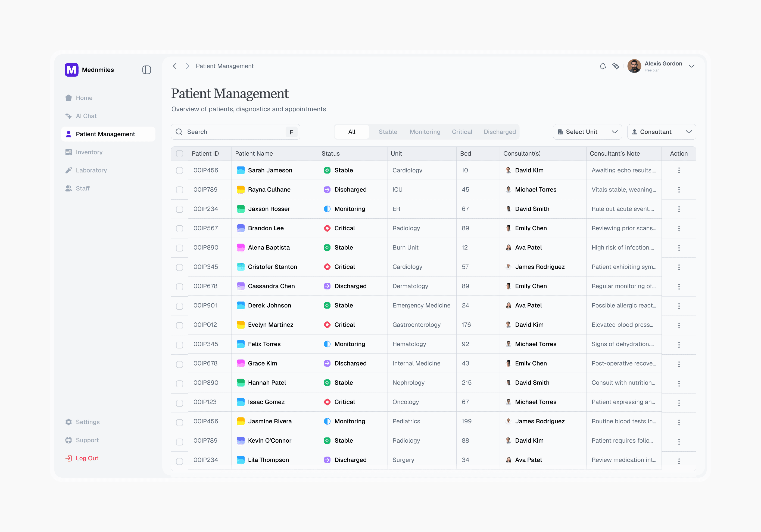Expand the Consultant filter dropdown

coord(661,132)
